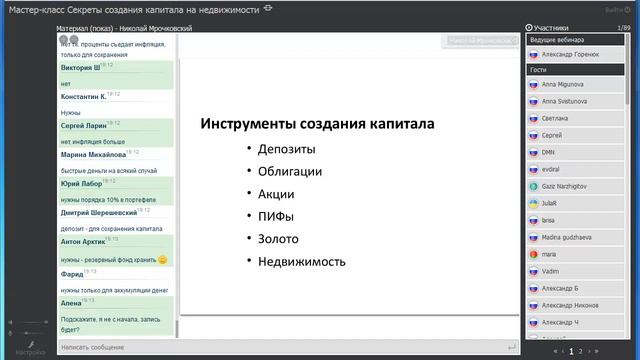The height and width of the screenshot is (360, 640).
Task: Click the flag icon beside DMN
Action: 533,153
